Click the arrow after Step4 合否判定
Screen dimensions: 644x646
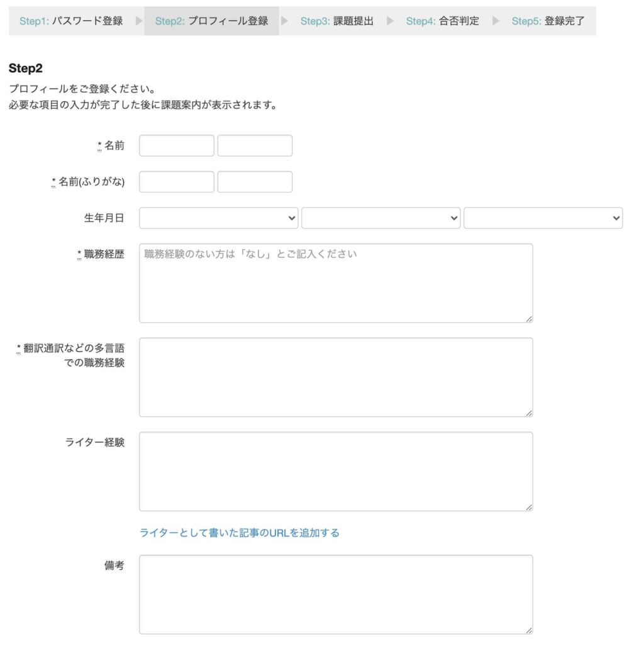coord(496,21)
